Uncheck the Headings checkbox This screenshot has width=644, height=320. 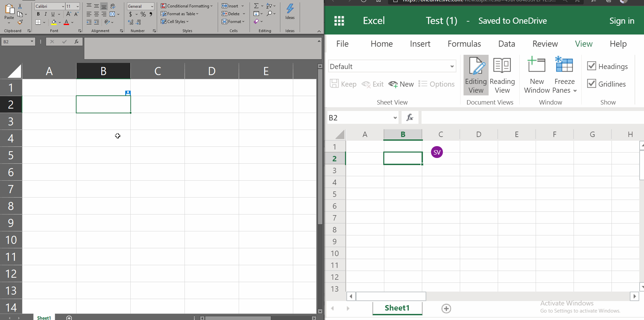592,66
